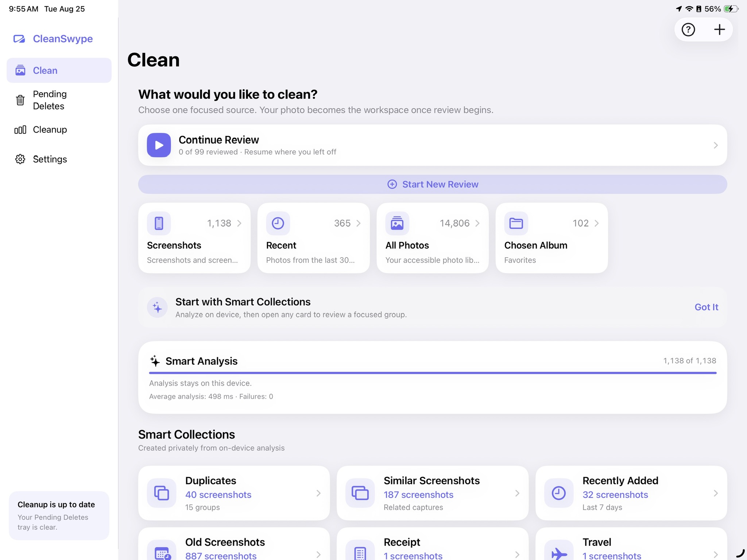Click the Average analysis: 498 ms text
The width and height of the screenshot is (747, 560).
pyautogui.click(x=191, y=397)
